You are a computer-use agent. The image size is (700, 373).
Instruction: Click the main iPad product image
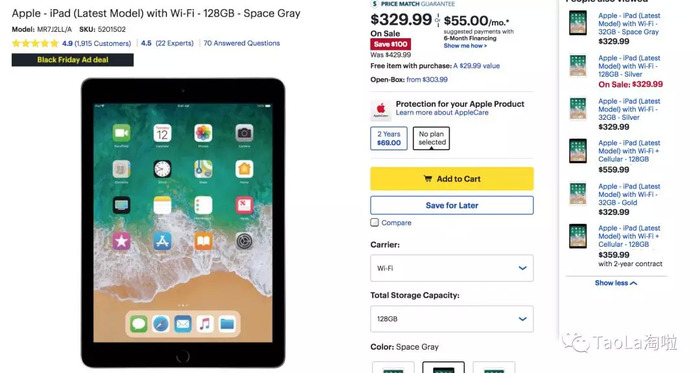183,223
